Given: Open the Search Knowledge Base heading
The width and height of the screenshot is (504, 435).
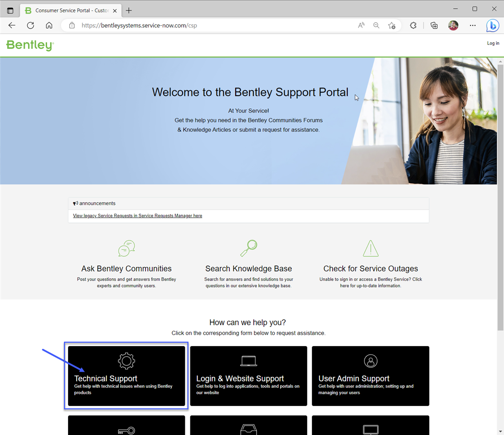Looking at the screenshot, I should click(248, 269).
